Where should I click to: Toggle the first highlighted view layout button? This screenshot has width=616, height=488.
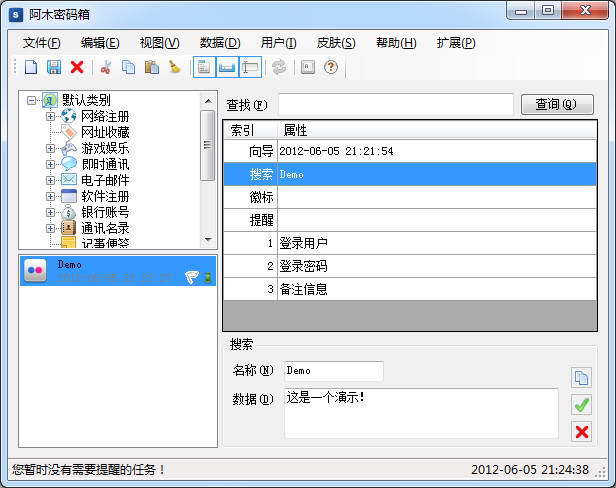[204, 67]
